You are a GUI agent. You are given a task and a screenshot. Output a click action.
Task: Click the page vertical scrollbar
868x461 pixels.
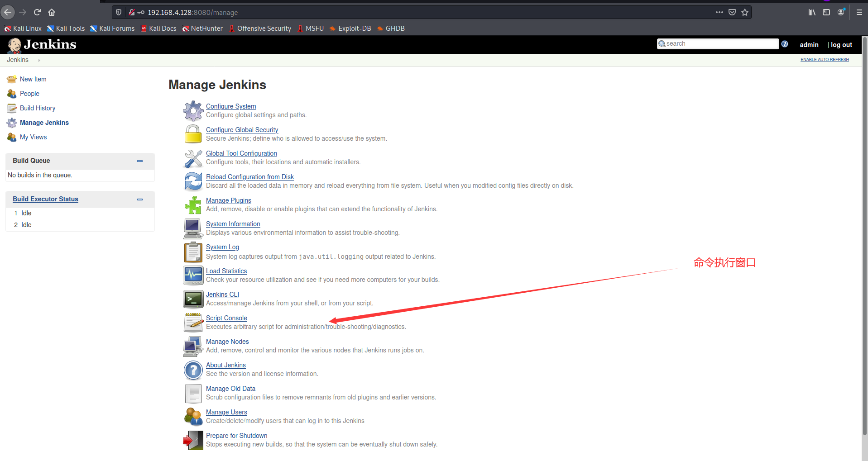[865, 235]
